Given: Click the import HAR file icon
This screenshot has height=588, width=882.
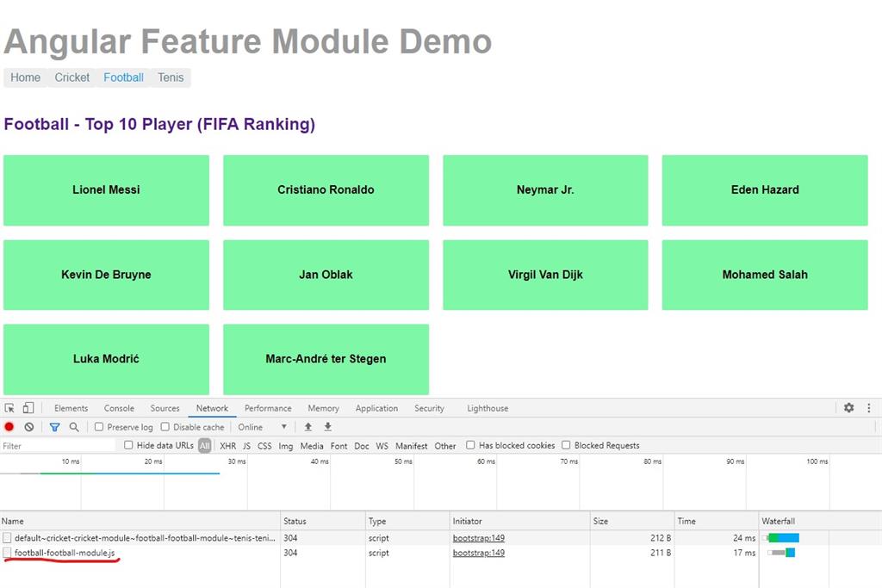Looking at the screenshot, I should pyautogui.click(x=308, y=425).
